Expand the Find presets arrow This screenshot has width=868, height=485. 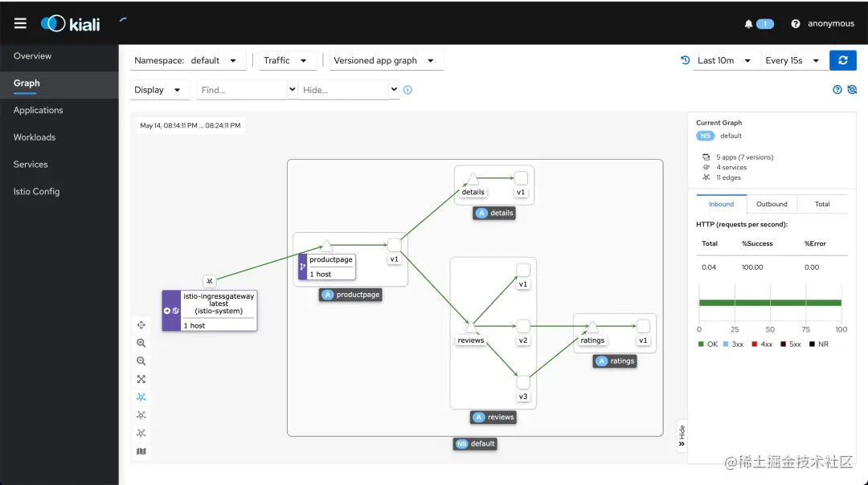[293, 89]
